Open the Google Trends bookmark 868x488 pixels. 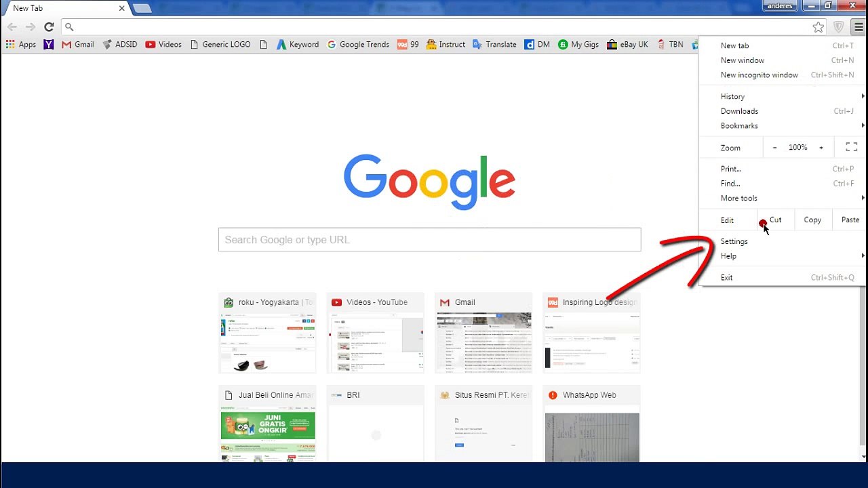pyautogui.click(x=358, y=45)
